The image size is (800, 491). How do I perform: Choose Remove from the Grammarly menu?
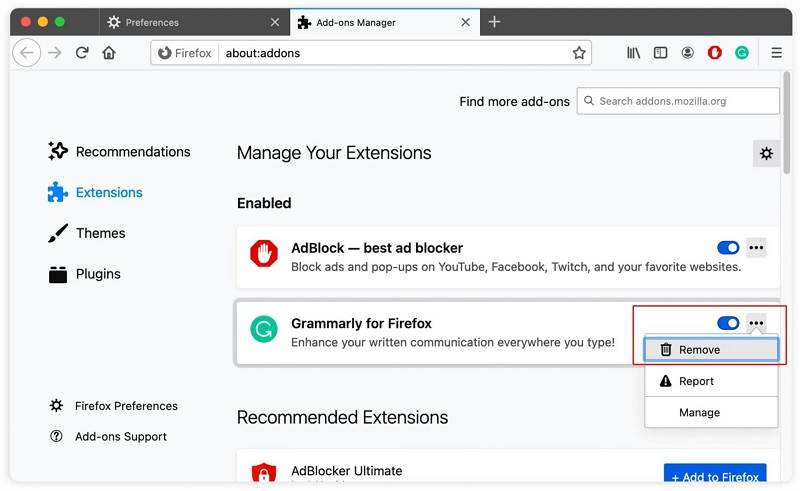click(x=711, y=350)
